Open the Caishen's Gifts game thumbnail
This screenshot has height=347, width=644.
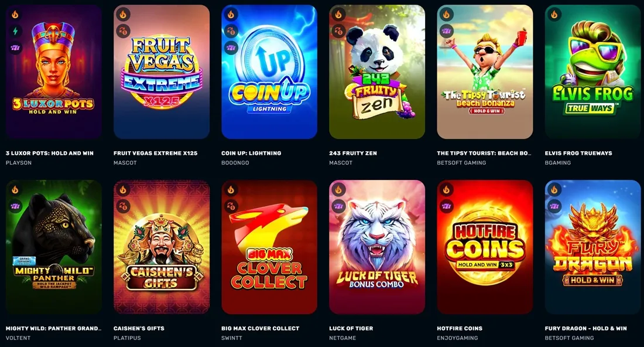point(162,247)
